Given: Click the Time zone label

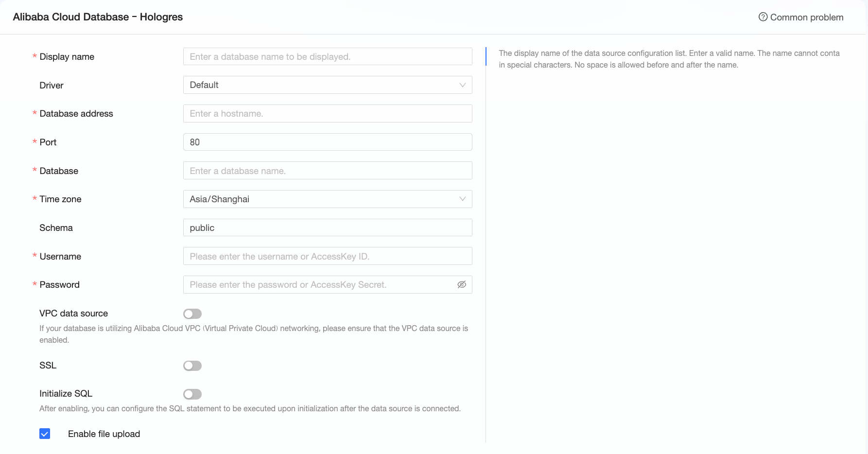Looking at the screenshot, I should click(x=60, y=199).
